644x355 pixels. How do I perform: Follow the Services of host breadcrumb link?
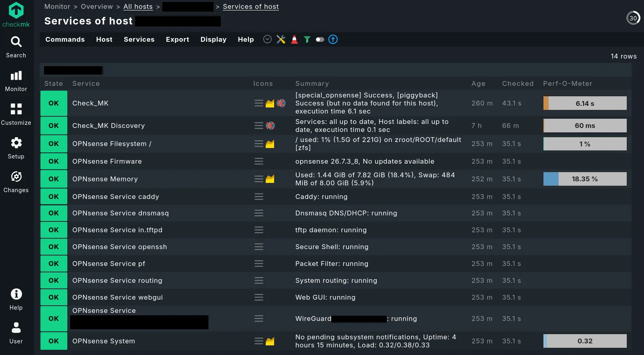pyautogui.click(x=251, y=6)
